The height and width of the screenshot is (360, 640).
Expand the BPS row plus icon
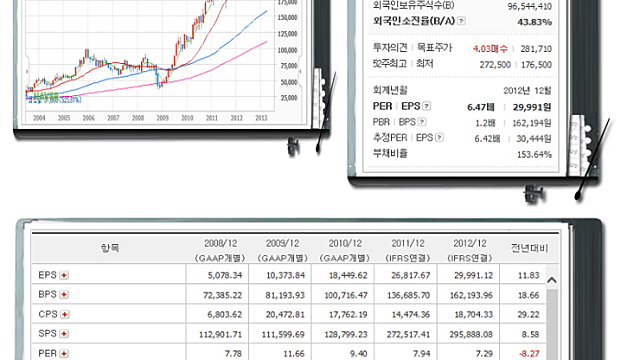64,295
